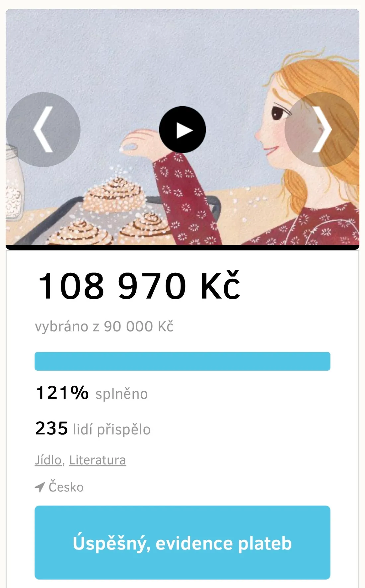The height and width of the screenshot is (588, 365).
Task: Go to the next gallery slide
Action: click(322, 130)
